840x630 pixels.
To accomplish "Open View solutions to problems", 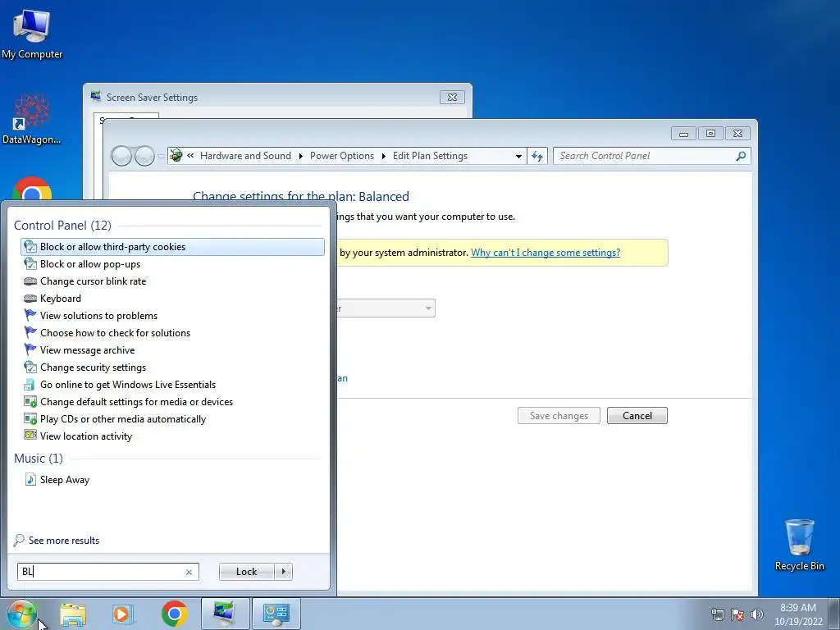I will tap(172, 316).
